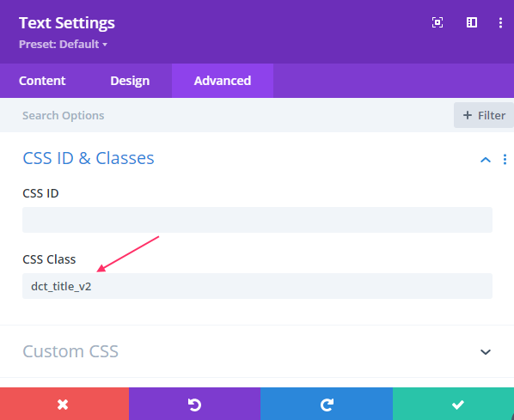Select the Advanced tab
Viewport: 514px width, 420px height.
click(223, 81)
